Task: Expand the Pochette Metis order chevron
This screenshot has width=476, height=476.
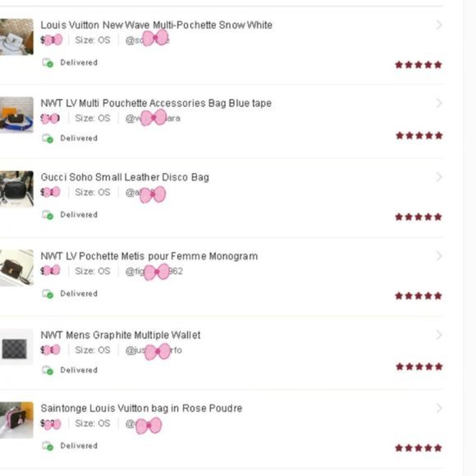Action: (439, 256)
